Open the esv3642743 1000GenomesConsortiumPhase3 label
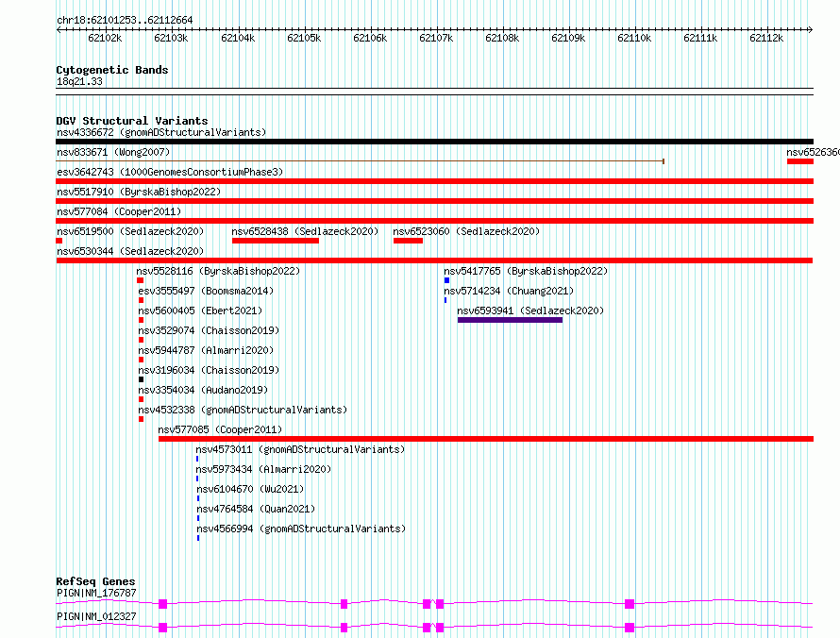This screenshot has height=638, width=840. click(x=170, y=172)
